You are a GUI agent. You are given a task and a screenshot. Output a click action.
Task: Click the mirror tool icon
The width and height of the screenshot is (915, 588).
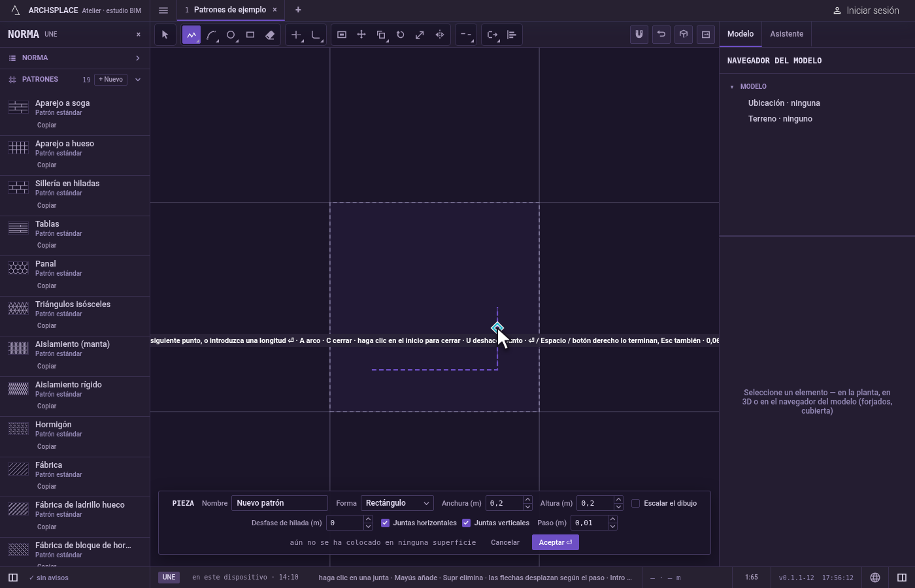[x=440, y=35]
